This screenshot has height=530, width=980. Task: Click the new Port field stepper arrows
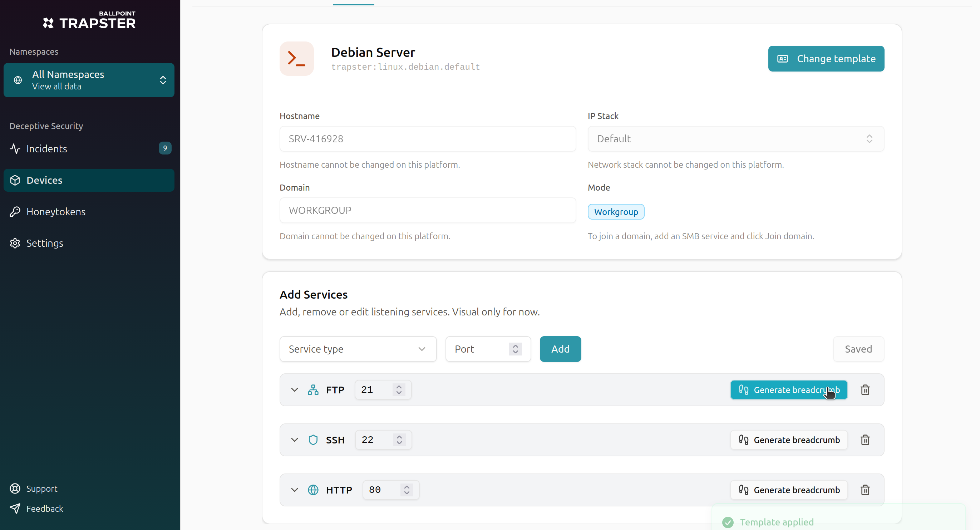click(x=516, y=349)
